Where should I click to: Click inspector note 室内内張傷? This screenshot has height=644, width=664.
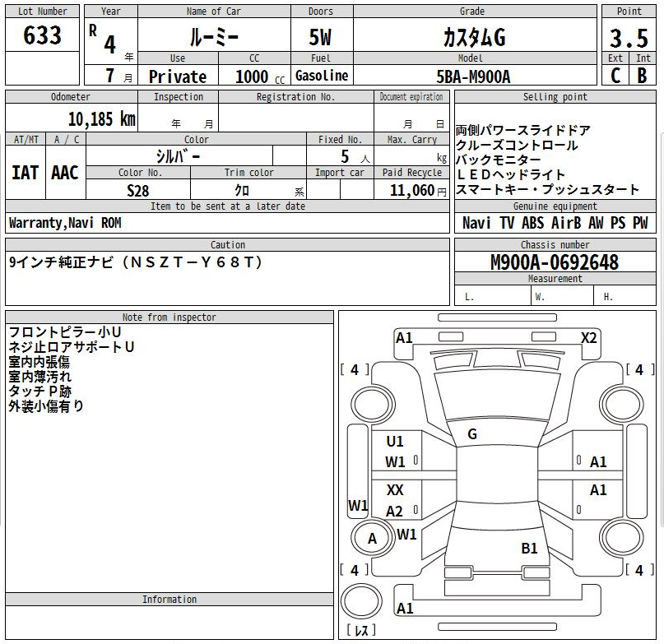point(39,362)
